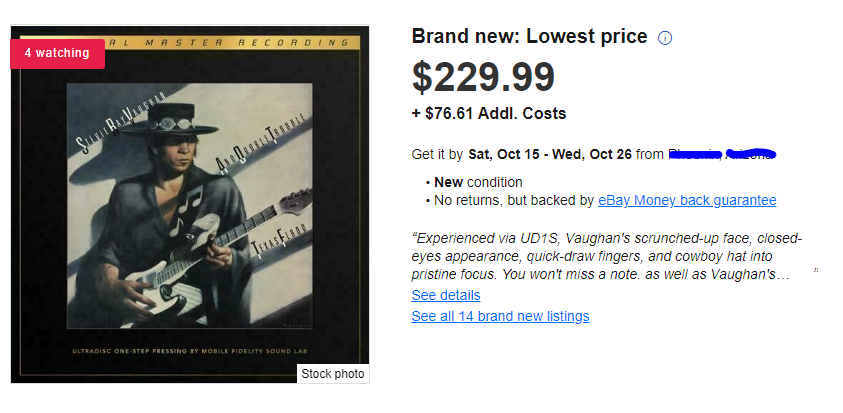The height and width of the screenshot is (413, 843).
Task: View all 14 brand new listings
Action: pos(500,316)
